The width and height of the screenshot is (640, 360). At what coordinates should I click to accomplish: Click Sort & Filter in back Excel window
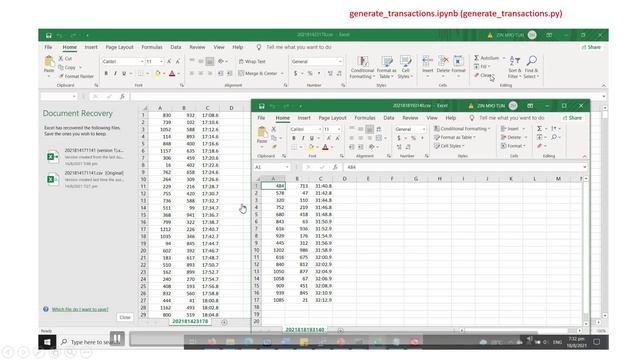[514, 67]
